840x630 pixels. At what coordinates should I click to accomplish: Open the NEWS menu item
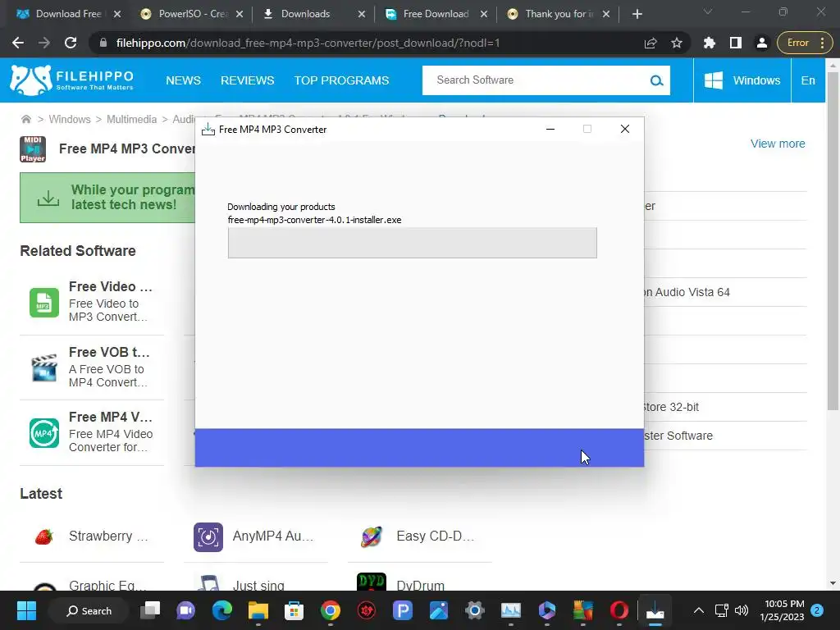click(x=183, y=80)
